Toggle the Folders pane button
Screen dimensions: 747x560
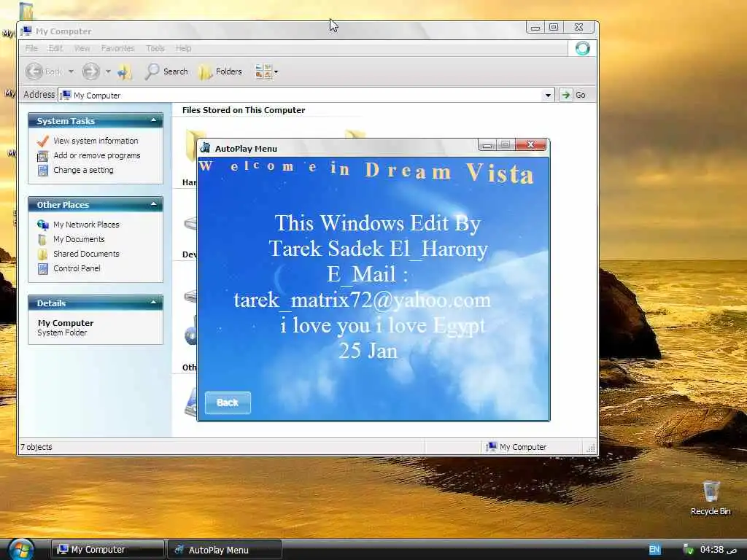pyautogui.click(x=220, y=71)
